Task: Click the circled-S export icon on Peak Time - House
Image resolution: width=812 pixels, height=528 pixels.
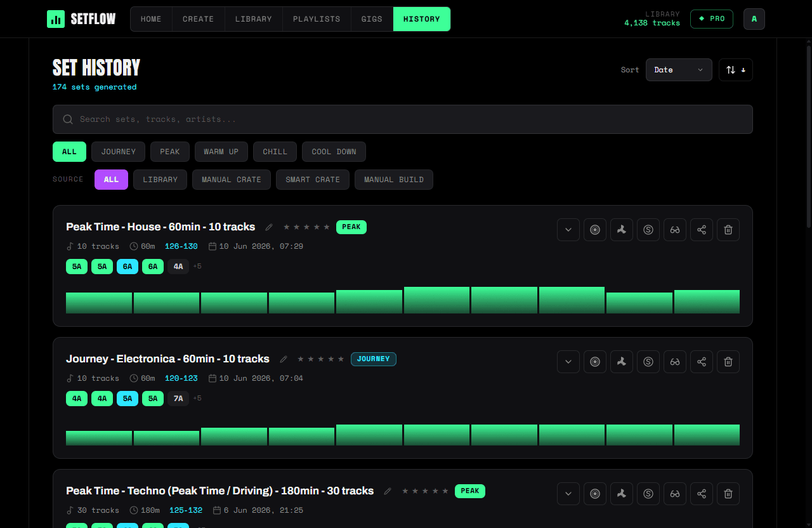Action: tap(648, 230)
